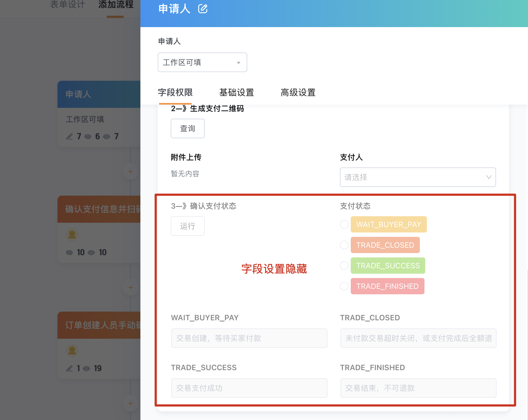528x420 pixels.
Task: Click the 附件上传 label
Action: coord(186,157)
